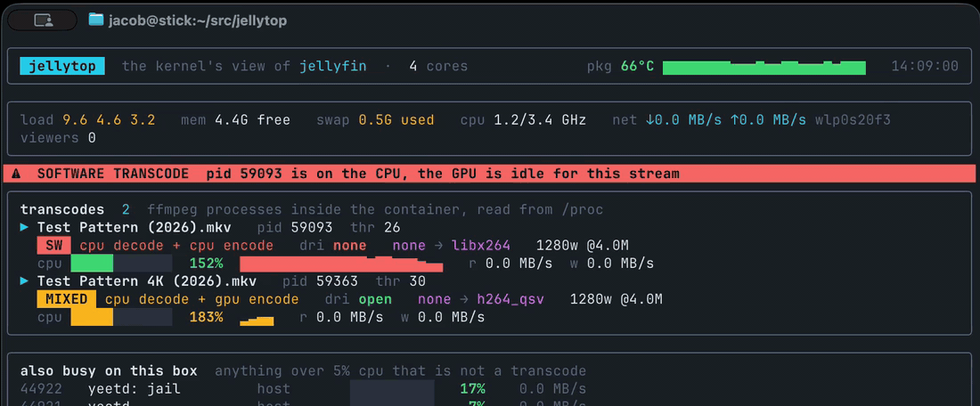This screenshot has height=406, width=980.
Task: Click the net download ↓0.0 MB/s value
Action: pos(683,120)
